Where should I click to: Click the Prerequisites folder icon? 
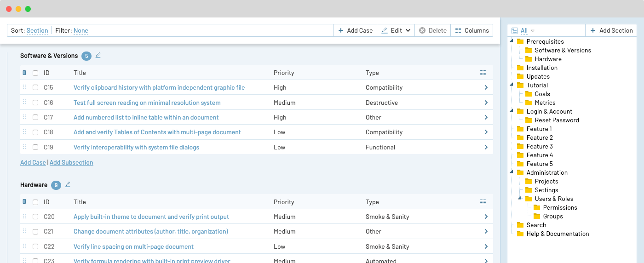tap(520, 41)
